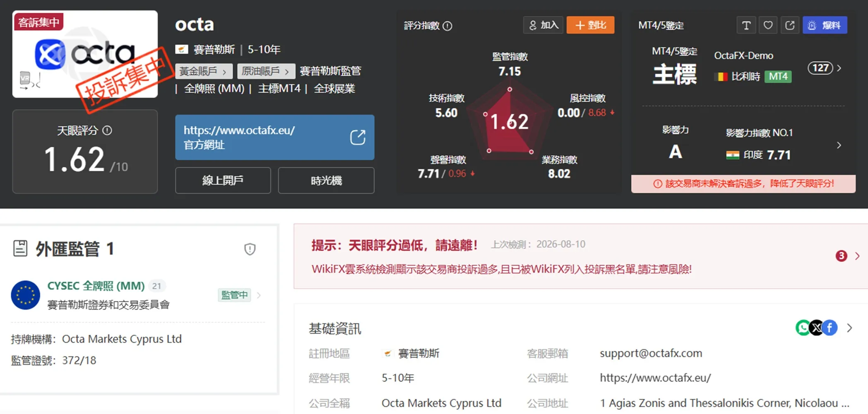Screen dimensions: 868x414
Task: Open the 原油賬戶 tag
Action: coord(266,71)
